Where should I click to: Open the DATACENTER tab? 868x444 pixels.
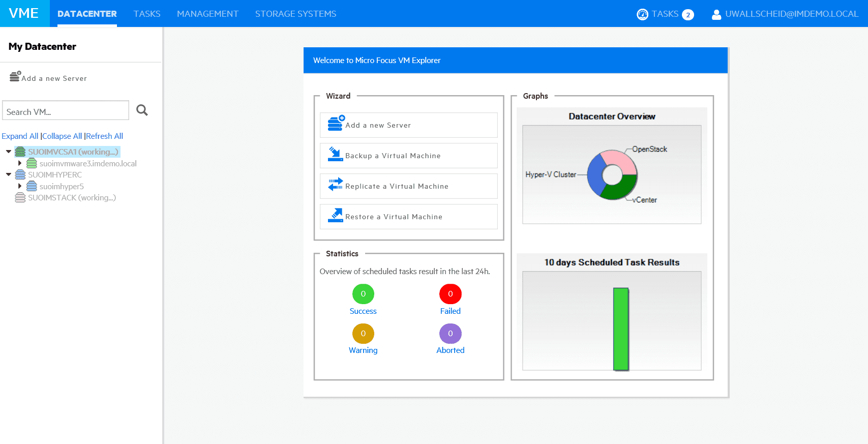click(x=87, y=14)
